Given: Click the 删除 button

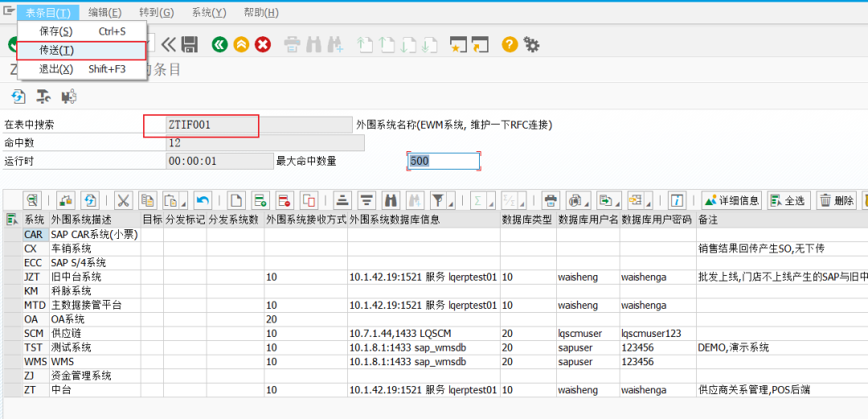Looking at the screenshot, I should [x=837, y=200].
